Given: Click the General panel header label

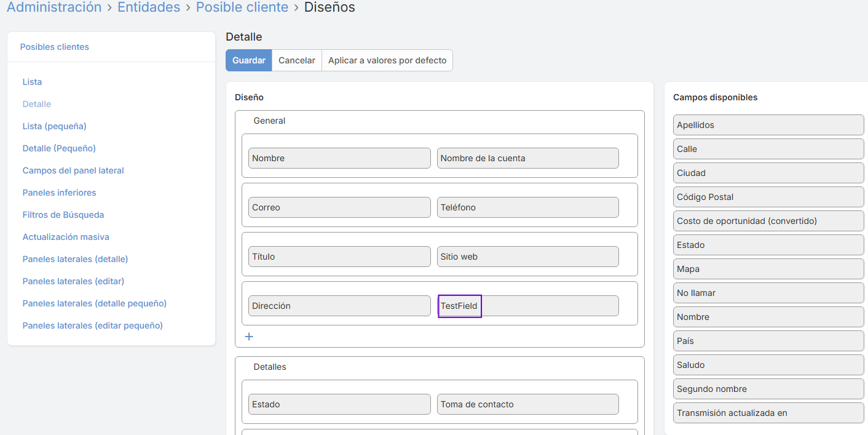Looking at the screenshot, I should coord(269,121).
